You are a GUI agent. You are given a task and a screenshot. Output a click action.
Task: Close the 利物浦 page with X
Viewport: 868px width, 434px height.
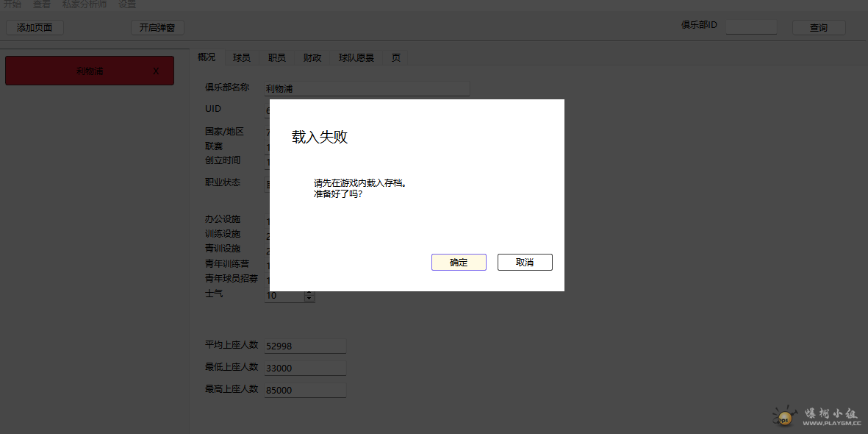156,71
